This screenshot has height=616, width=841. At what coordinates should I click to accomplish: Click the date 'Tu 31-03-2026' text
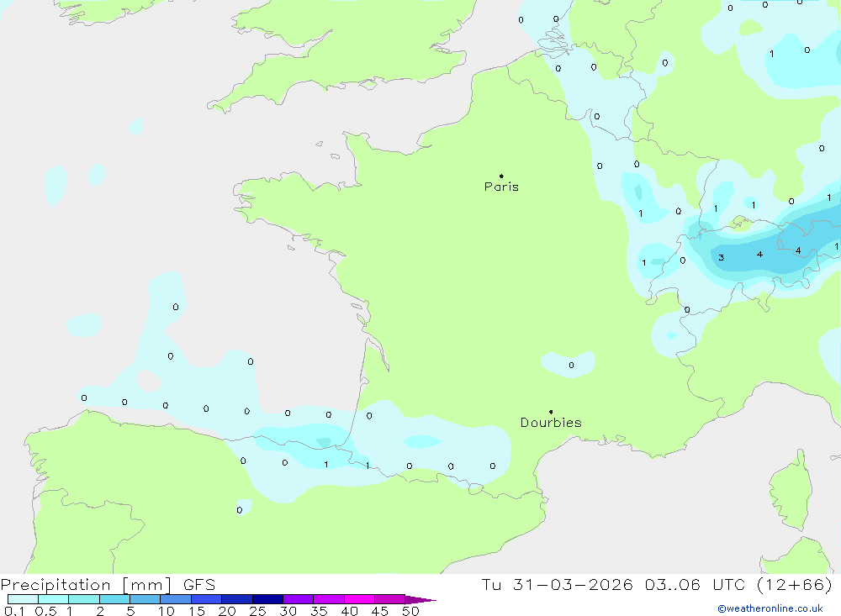coord(557,585)
